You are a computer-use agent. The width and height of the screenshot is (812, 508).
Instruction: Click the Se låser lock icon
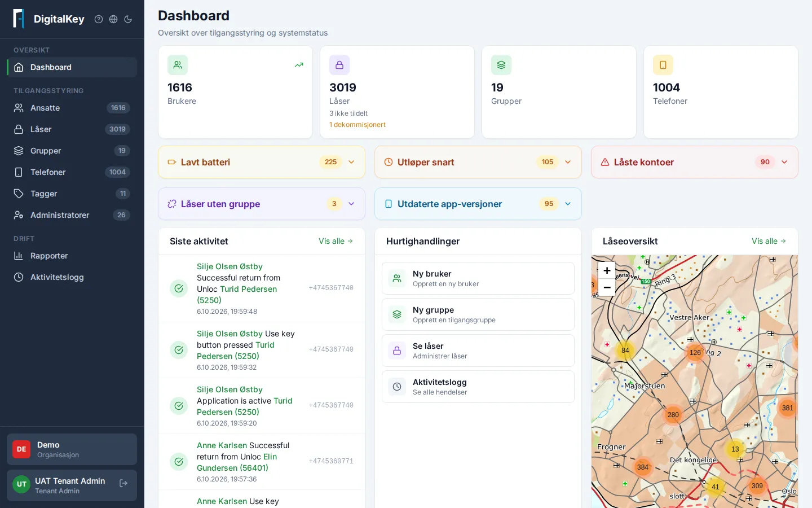tap(397, 351)
